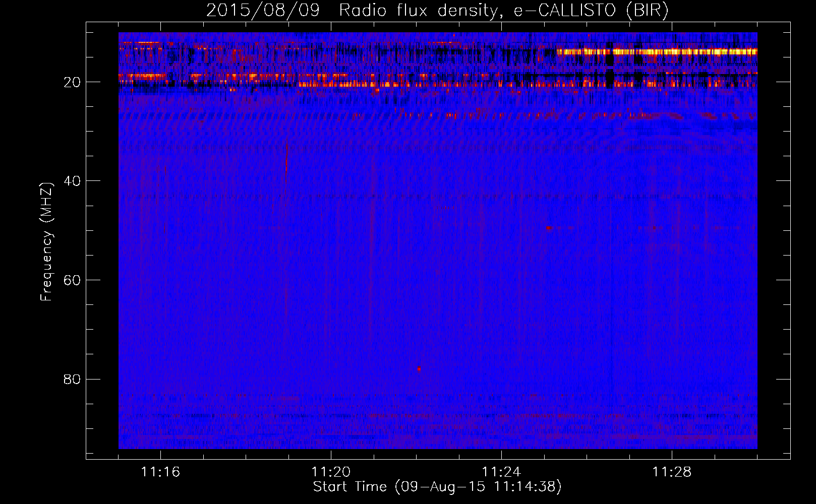Screen dimensions: 816x504
Task: Click the 80 MHz frequency tick label
Action: point(72,379)
